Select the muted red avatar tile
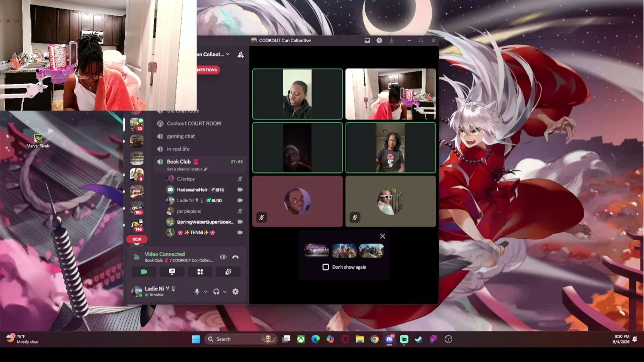Screen dimensions: 644x362 297,201
